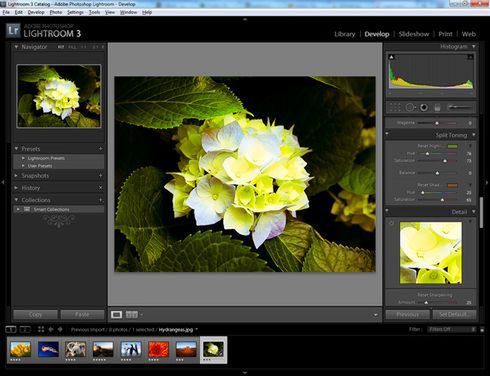Add a new snapshot with plus icon

(101, 175)
